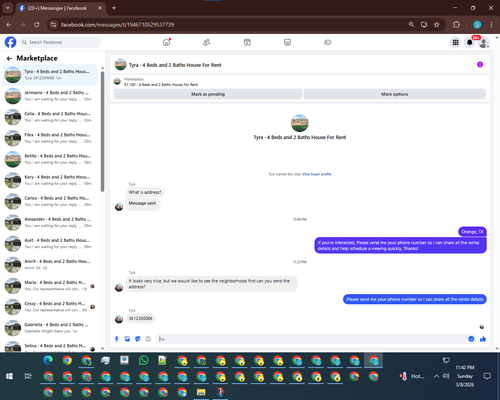Open the Gabriella conversation
The width and height of the screenshot is (500, 400).
click(50, 328)
